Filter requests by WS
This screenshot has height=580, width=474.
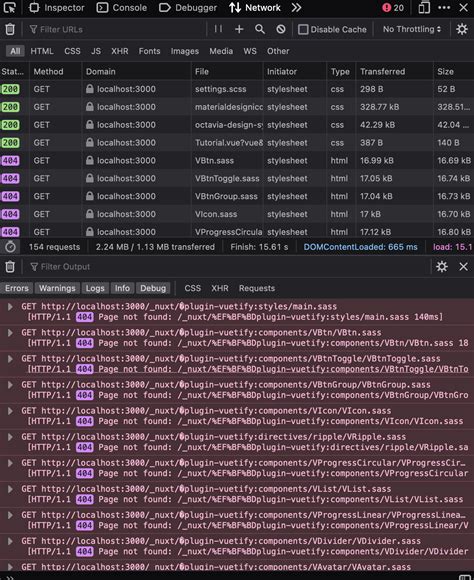[x=250, y=51]
